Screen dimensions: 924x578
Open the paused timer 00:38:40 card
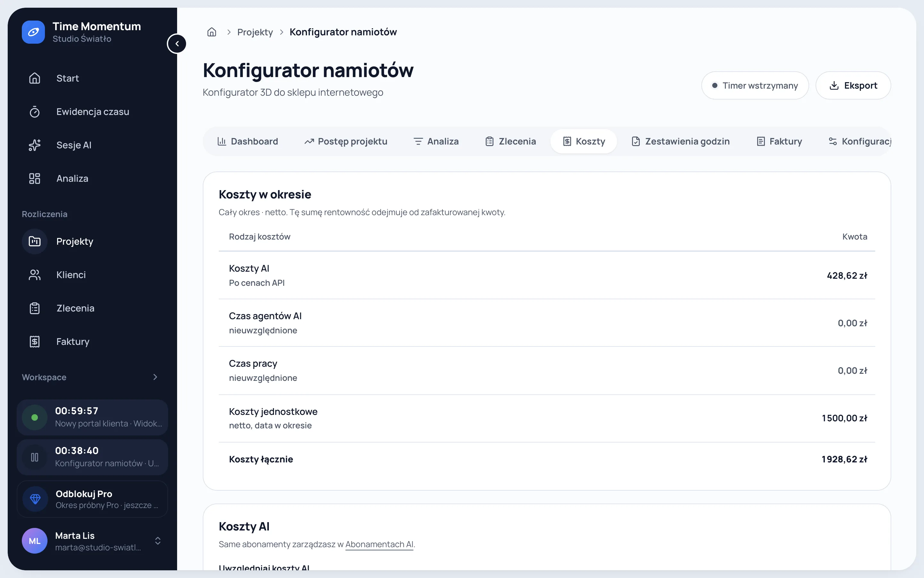pyautogui.click(x=92, y=457)
